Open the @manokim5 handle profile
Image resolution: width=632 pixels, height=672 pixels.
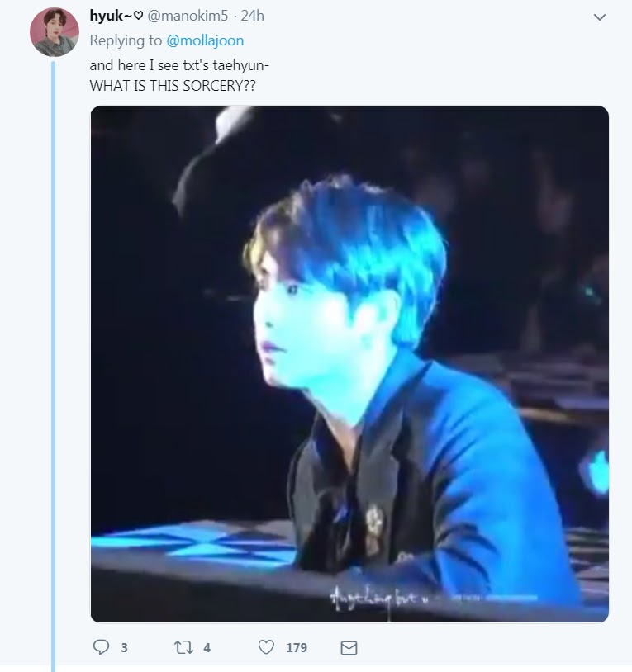(x=188, y=16)
